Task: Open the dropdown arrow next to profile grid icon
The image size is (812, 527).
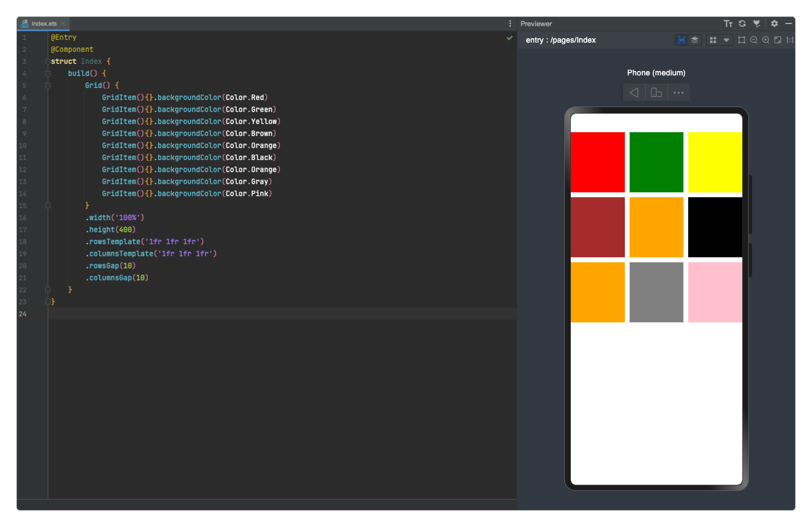Action: tap(726, 40)
